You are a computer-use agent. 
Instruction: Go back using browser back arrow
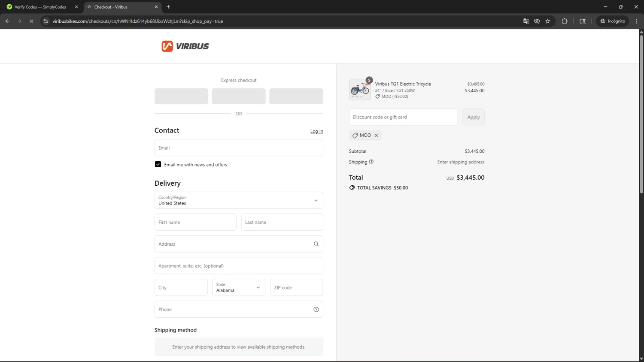(7, 21)
